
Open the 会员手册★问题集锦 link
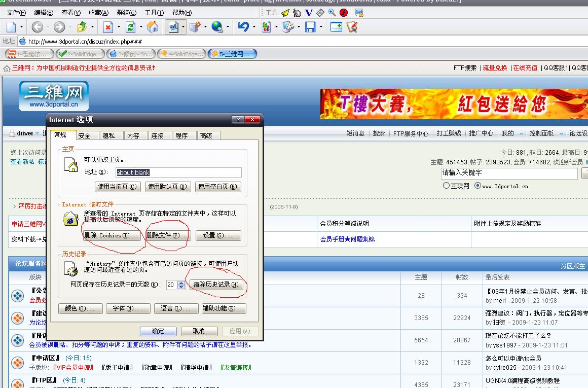point(347,239)
